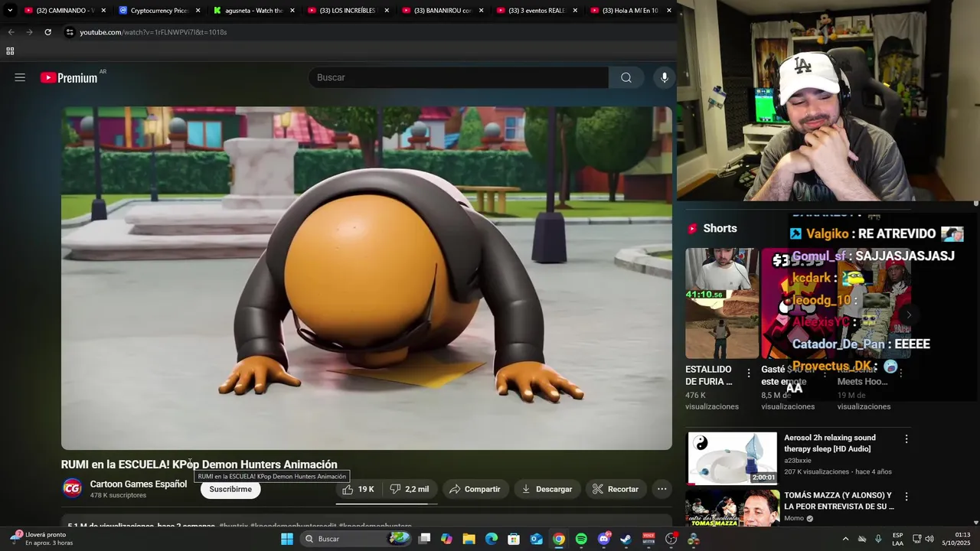980x551 pixels.
Task: Go back in browser history
Action: [11, 32]
